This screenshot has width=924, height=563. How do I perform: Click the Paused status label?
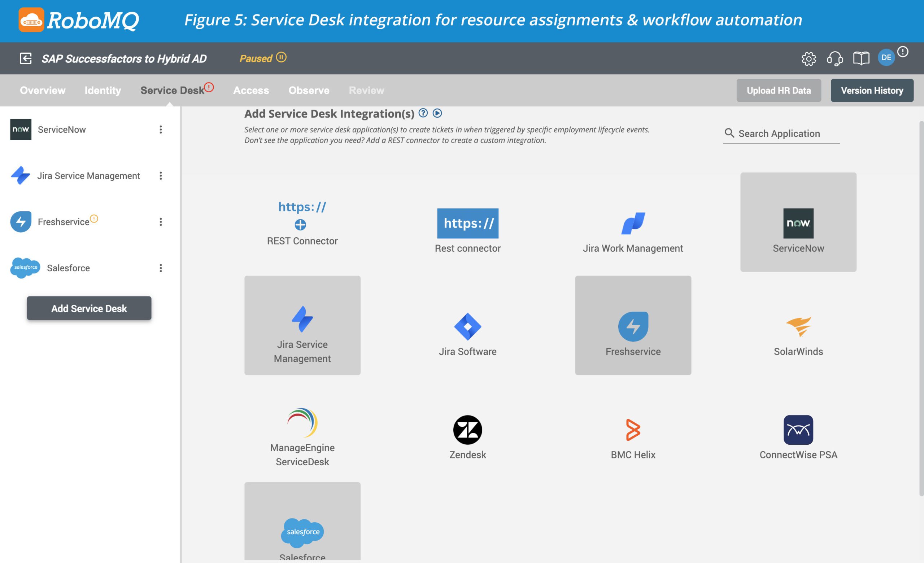pyautogui.click(x=256, y=58)
